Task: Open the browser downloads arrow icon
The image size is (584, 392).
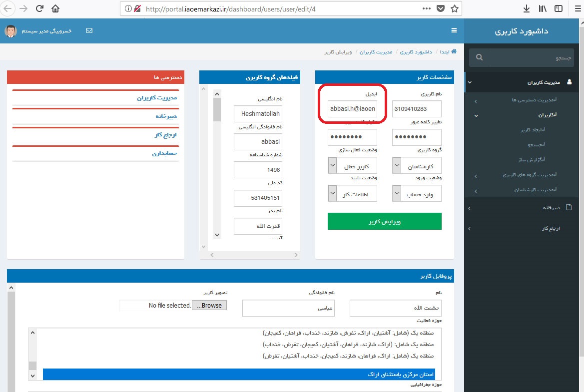Action: [527, 8]
